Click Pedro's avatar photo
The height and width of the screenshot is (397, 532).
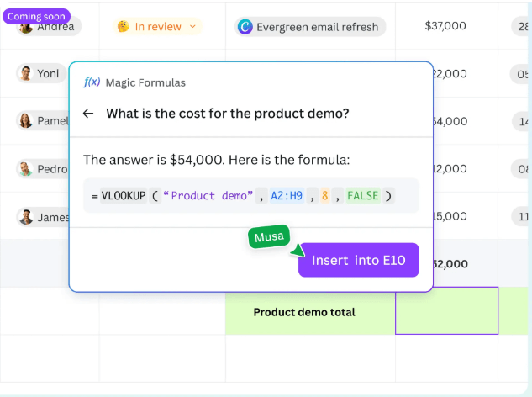(25, 169)
